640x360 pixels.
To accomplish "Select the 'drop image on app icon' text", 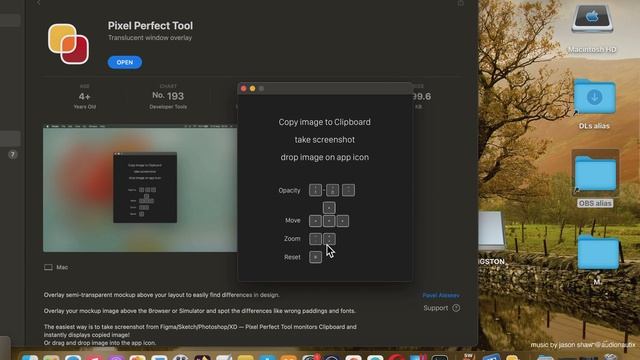I will point(324,157).
